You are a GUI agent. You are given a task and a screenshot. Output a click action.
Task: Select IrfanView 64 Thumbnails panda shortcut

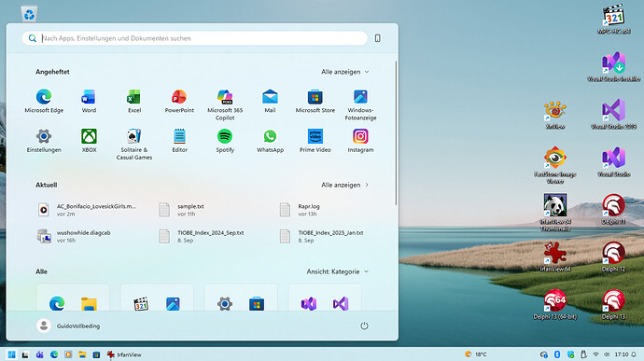[x=555, y=213]
